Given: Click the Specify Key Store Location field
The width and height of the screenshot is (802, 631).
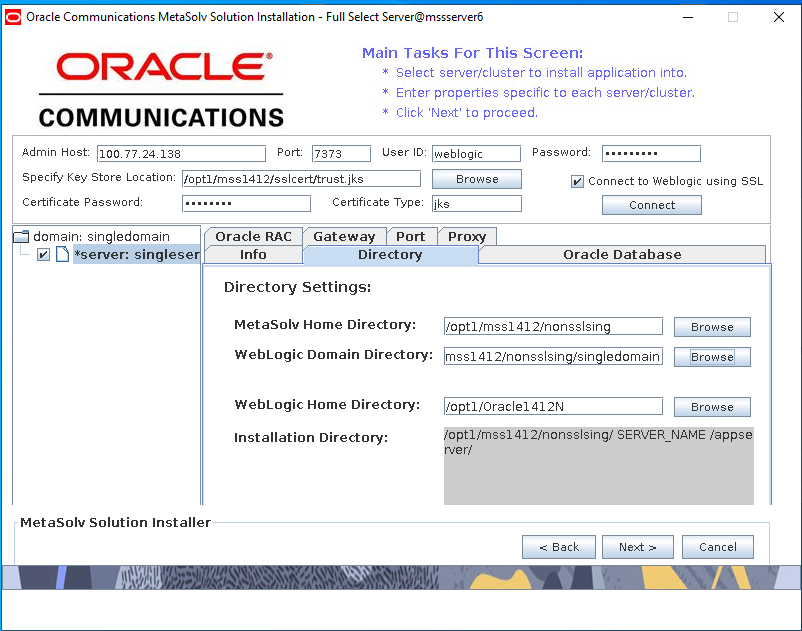Looking at the screenshot, I should coord(301,179).
